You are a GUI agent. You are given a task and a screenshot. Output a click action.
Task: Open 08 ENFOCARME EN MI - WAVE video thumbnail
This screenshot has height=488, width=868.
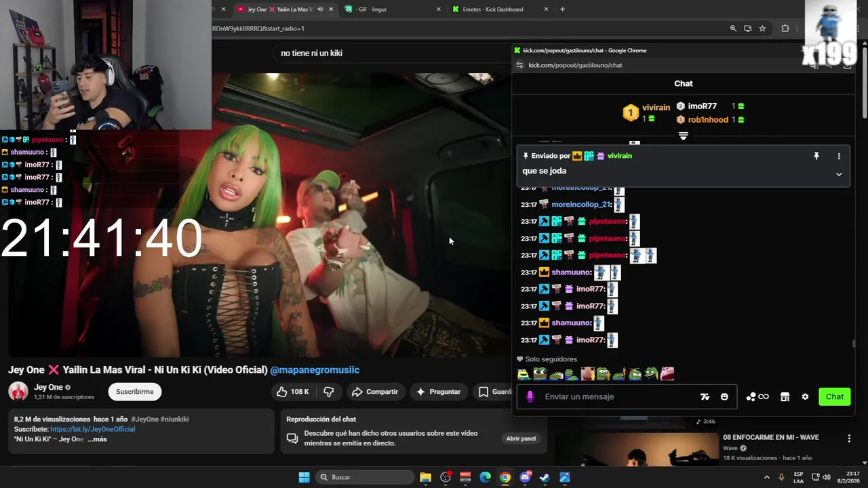(637, 449)
